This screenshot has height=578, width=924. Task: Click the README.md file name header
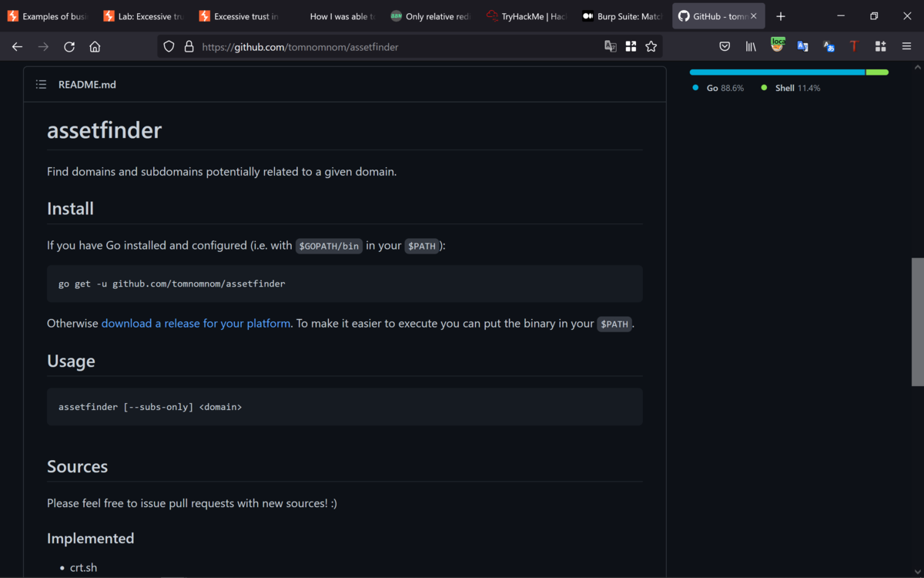pyautogui.click(x=87, y=84)
